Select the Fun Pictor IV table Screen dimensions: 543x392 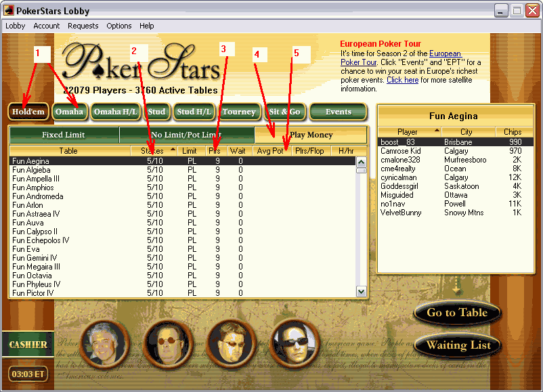click(183, 293)
